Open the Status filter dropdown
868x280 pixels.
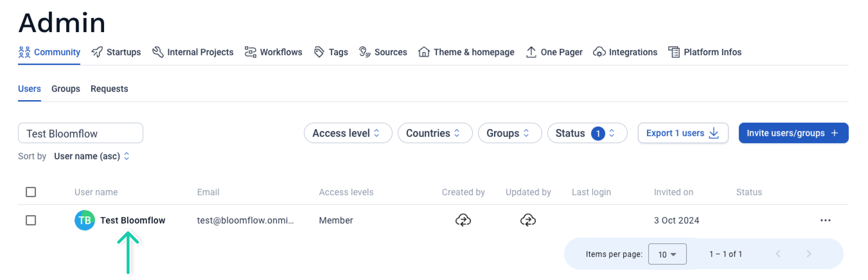(587, 133)
